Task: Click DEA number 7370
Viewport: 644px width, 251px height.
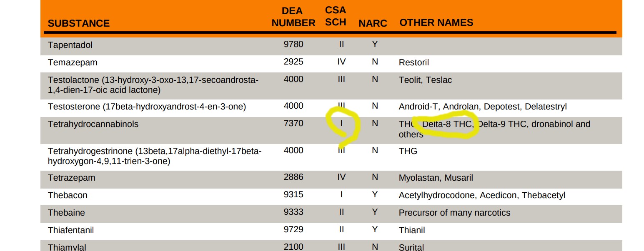Action: click(x=293, y=123)
